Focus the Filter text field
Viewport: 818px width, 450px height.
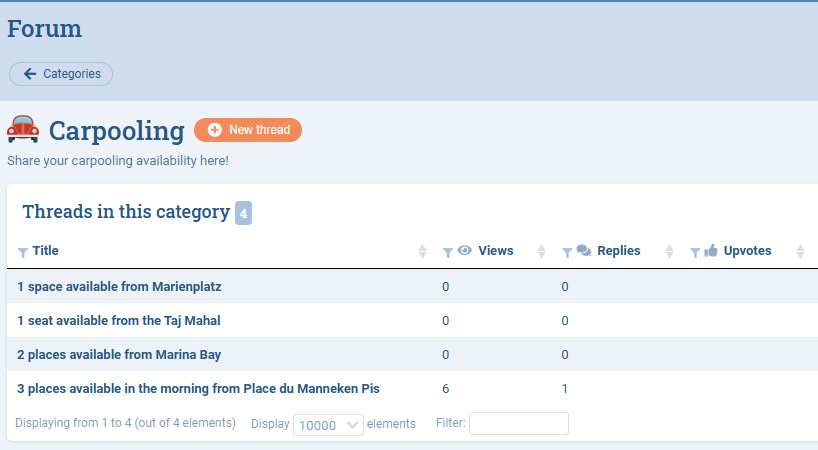tap(518, 424)
